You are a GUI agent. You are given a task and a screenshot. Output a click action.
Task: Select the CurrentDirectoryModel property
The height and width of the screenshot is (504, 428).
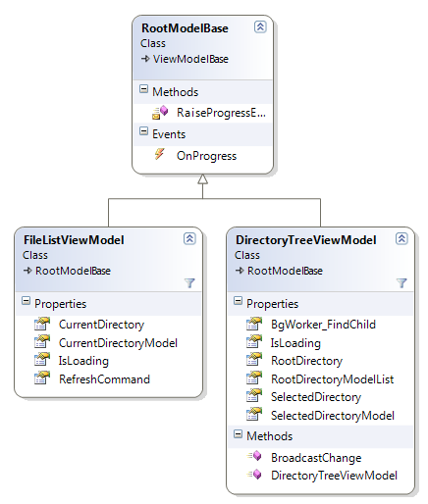tap(118, 343)
